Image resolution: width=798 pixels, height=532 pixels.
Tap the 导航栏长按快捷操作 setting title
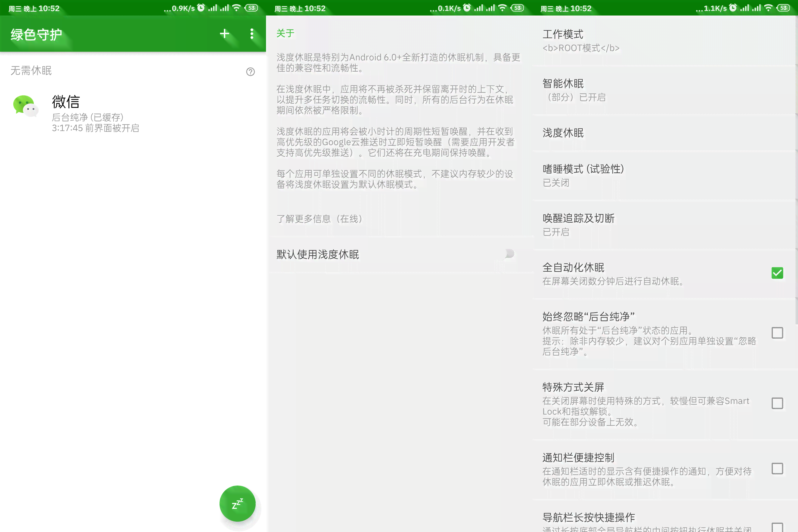coord(589,517)
